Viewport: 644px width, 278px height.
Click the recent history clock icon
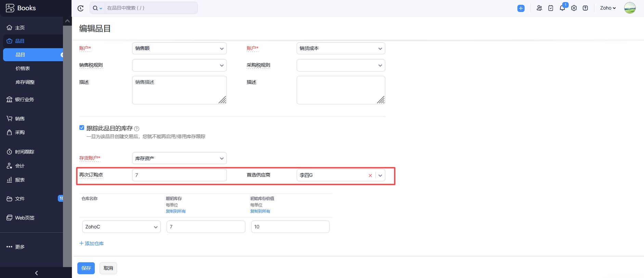tap(80, 8)
